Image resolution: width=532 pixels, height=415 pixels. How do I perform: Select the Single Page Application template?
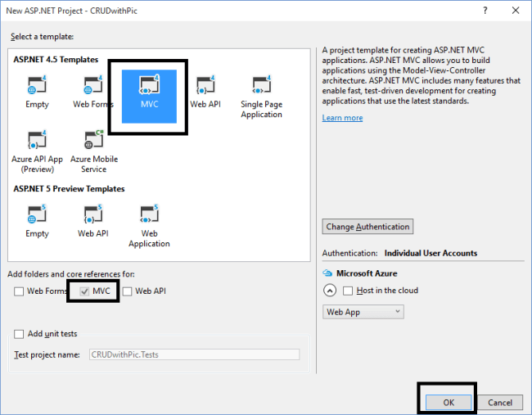(261, 97)
